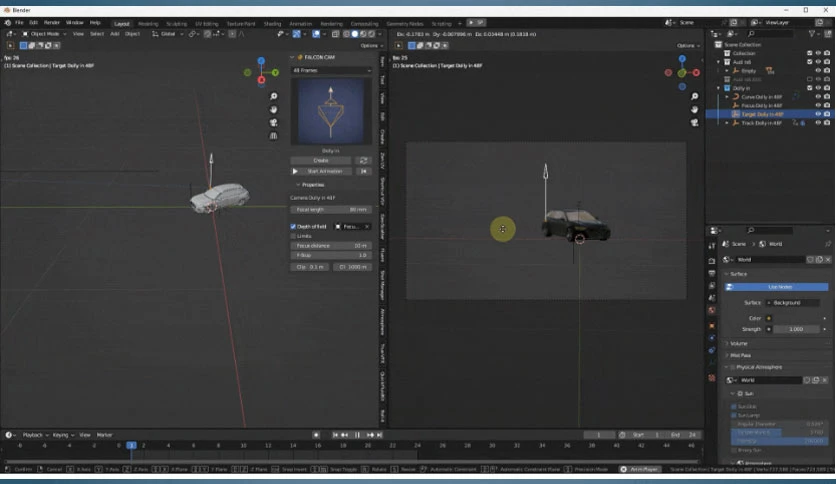Collapse the Properties section in Falcon Cam
Viewport: 836px width, 484px height.
(310, 185)
